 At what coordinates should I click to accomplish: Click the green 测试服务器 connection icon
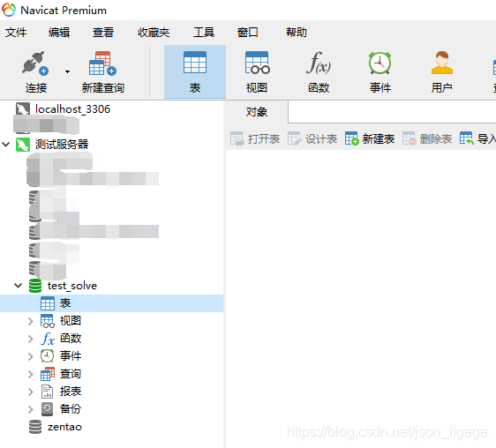pos(23,145)
